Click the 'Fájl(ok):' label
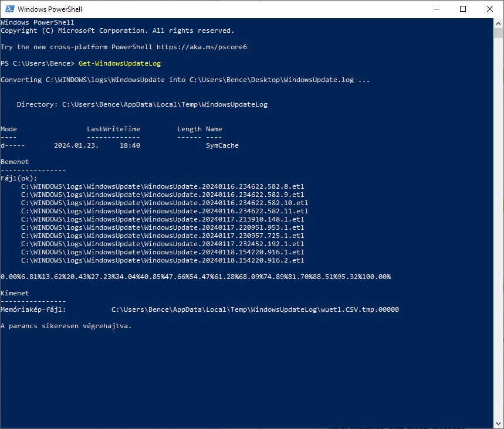The image size is (504, 429). [19, 178]
